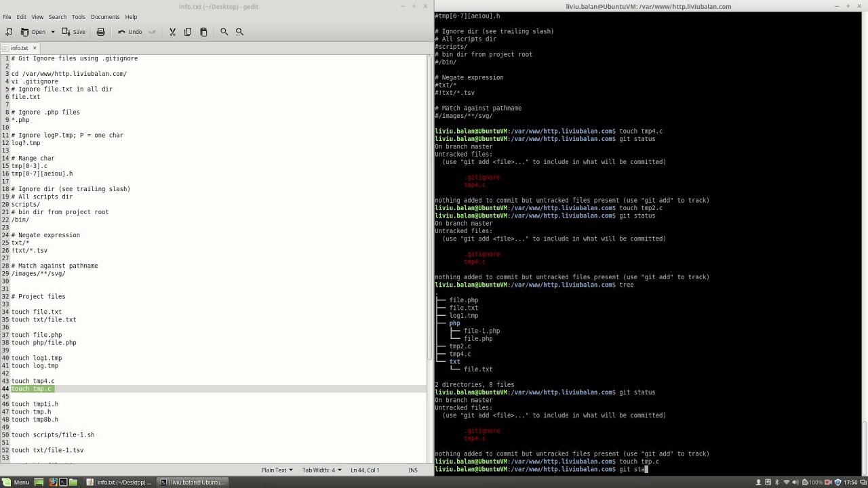The width and height of the screenshot is (868, 488).
Task: Open the View menu in gedit
Action: click(x=37, y=17)
